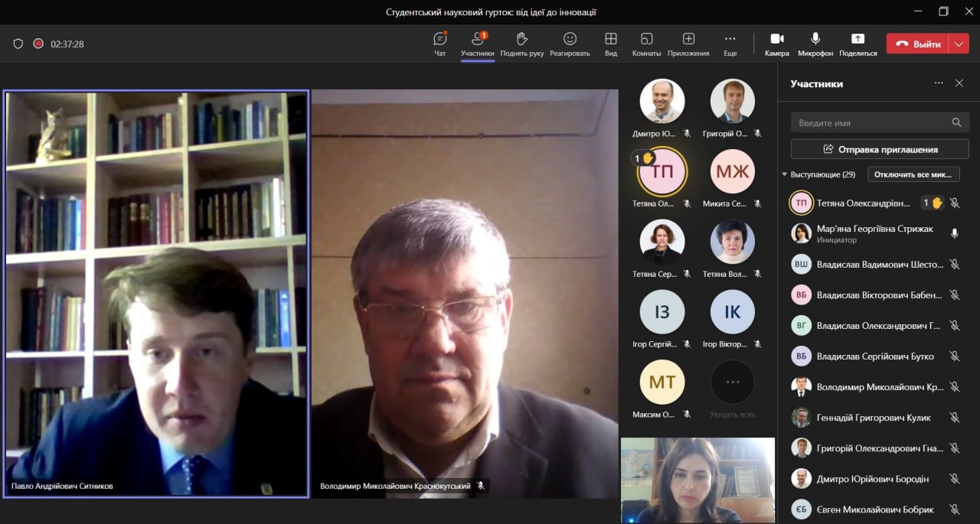The image size is (980, 524).
Task: Start screen sharing with Поделиться
Action: pyautogui.click(x=857, y=44)
